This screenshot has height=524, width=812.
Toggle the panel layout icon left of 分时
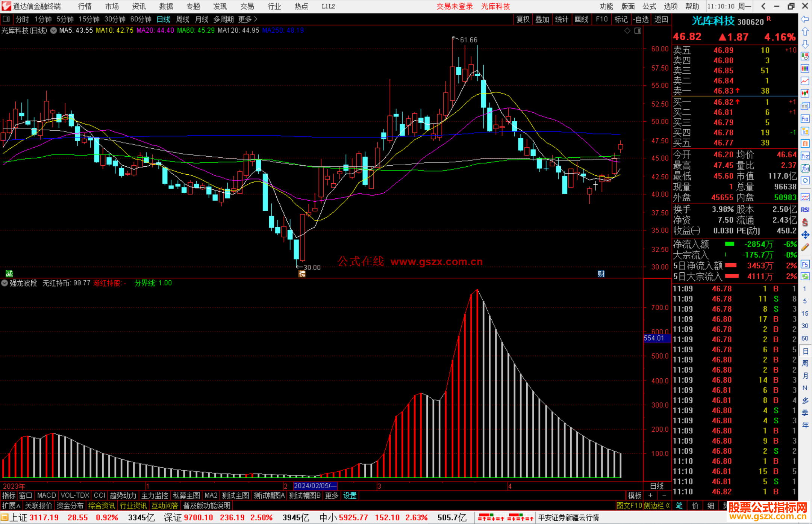coord(6,19)
